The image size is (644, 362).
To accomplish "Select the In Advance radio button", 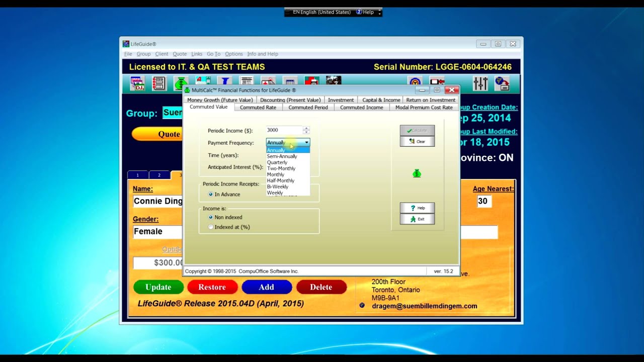I will pos(211,194).
